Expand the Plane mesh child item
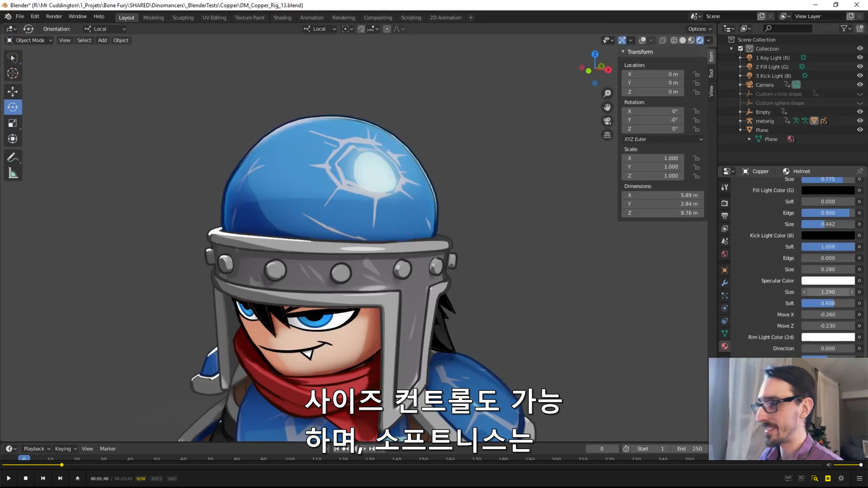868x488 pixels. click(749, 139)
